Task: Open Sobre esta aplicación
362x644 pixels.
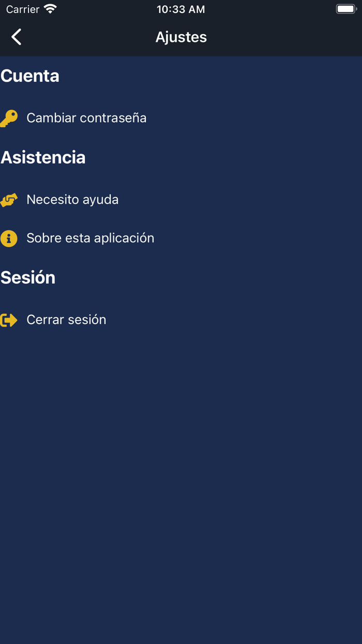Action: point(90,238)
